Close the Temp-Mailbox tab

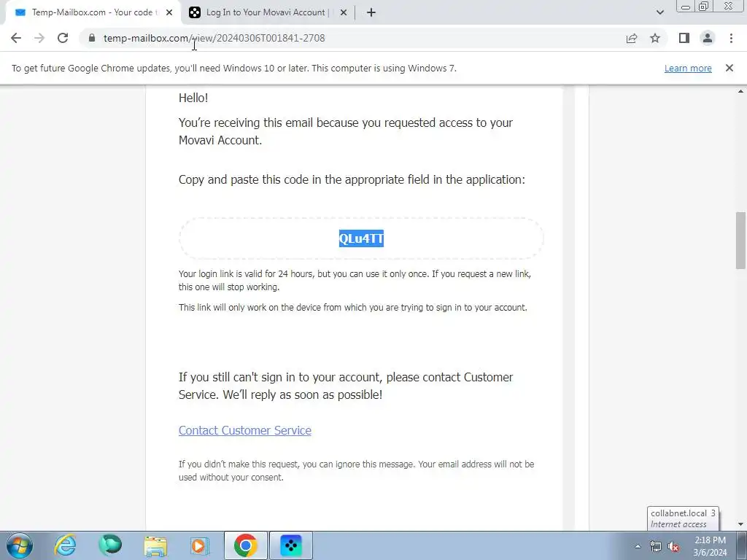[169, 13]
